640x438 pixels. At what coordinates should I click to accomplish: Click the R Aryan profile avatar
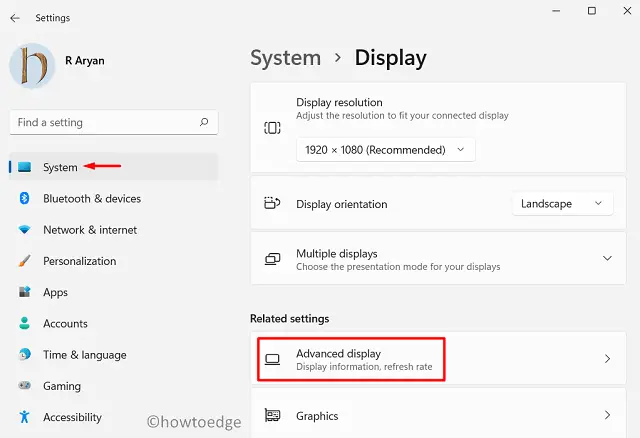33,65
